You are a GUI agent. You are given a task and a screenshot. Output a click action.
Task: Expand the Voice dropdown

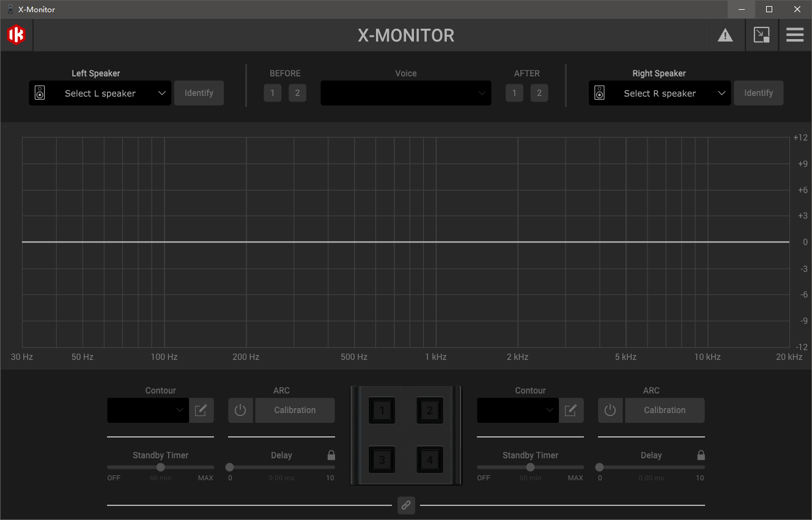point(406,93)
